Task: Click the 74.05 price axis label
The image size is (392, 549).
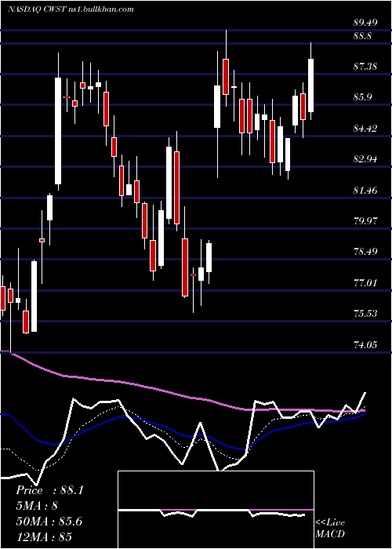Action: 365,346
